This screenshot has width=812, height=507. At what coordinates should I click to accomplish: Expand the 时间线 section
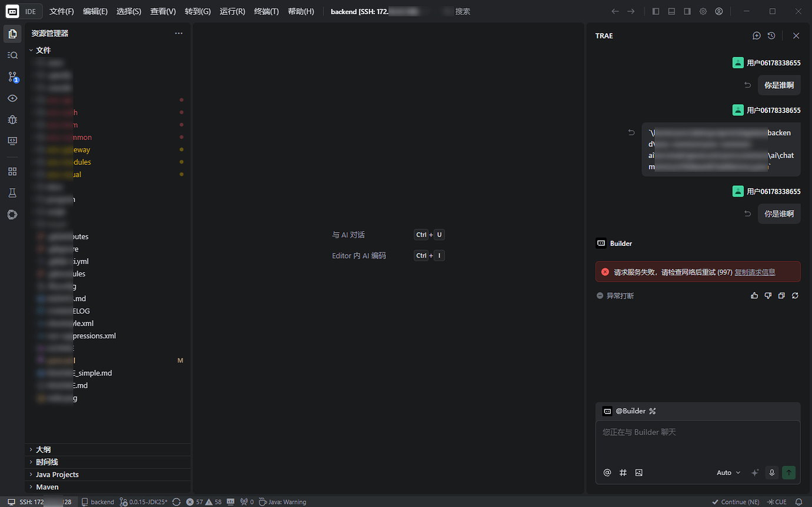(x=108, y=462)
